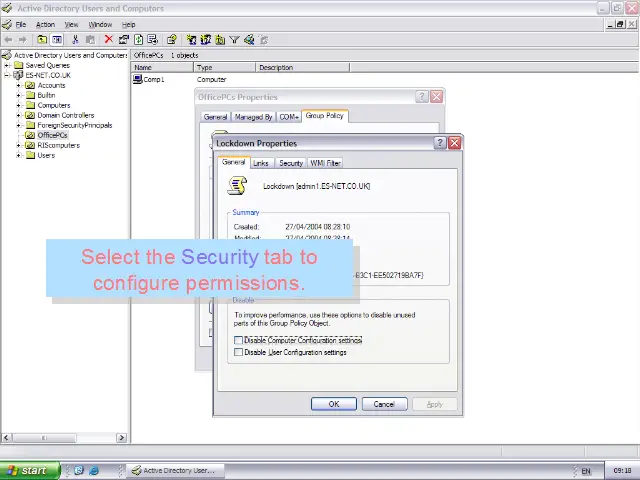Switch to the Links tab in Lockdown Properties
This screenshot has height=480, width=640.
(261, 163)
